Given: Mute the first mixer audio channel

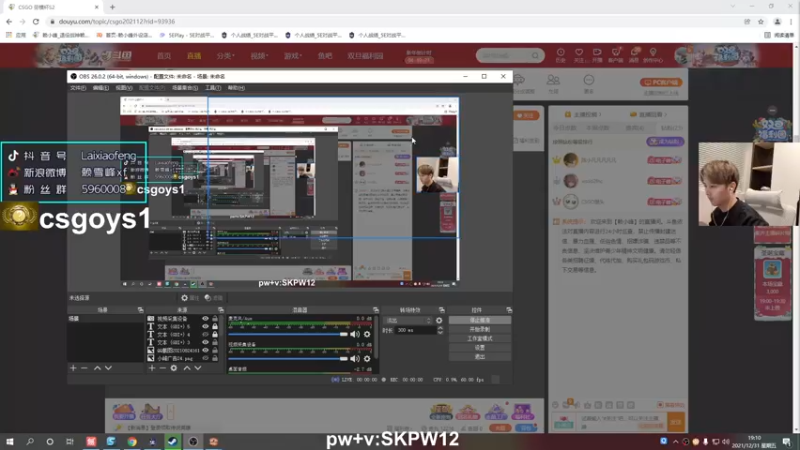Looking at the screenshot, I should (x=355, y=334).
